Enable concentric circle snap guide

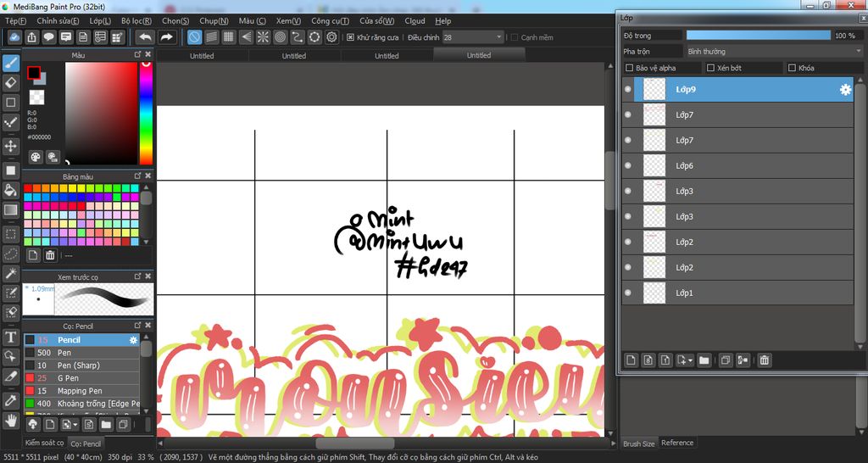[280, 37]
